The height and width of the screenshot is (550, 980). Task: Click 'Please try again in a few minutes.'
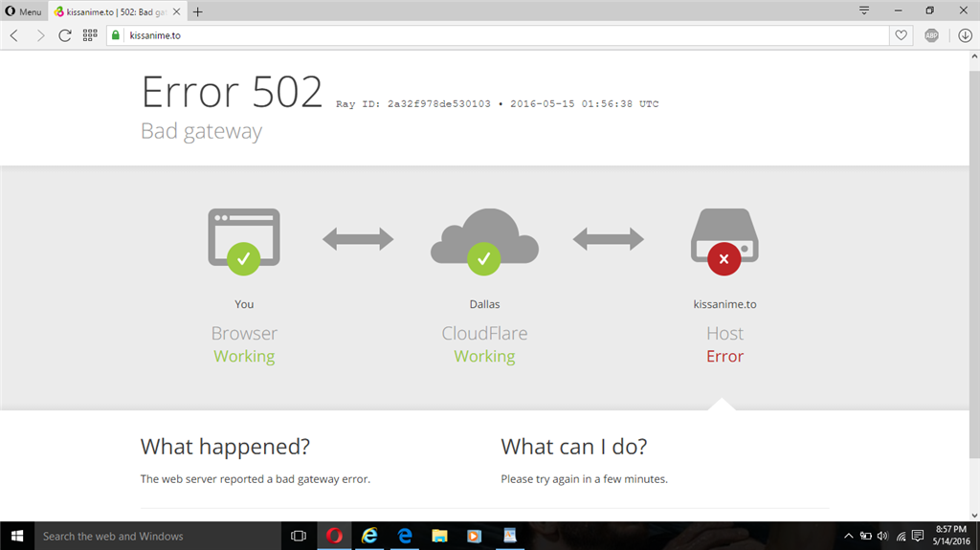[x=585, y=479]
